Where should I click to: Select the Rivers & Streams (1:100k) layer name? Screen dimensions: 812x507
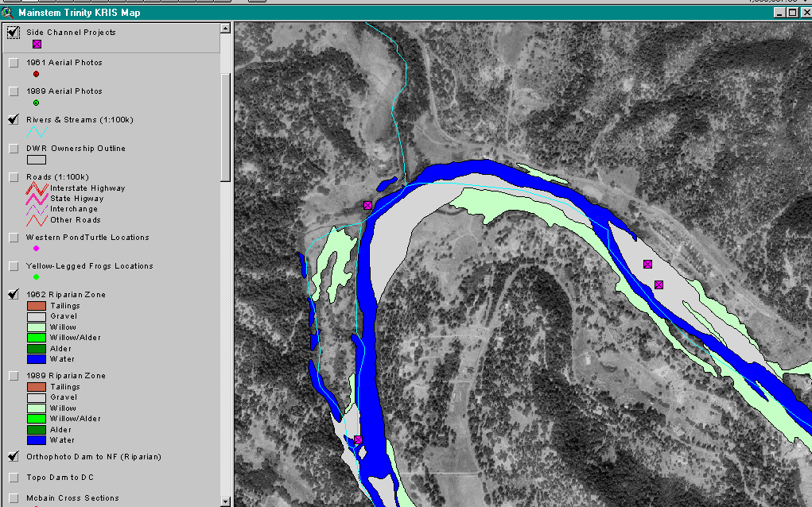(80, 119)
